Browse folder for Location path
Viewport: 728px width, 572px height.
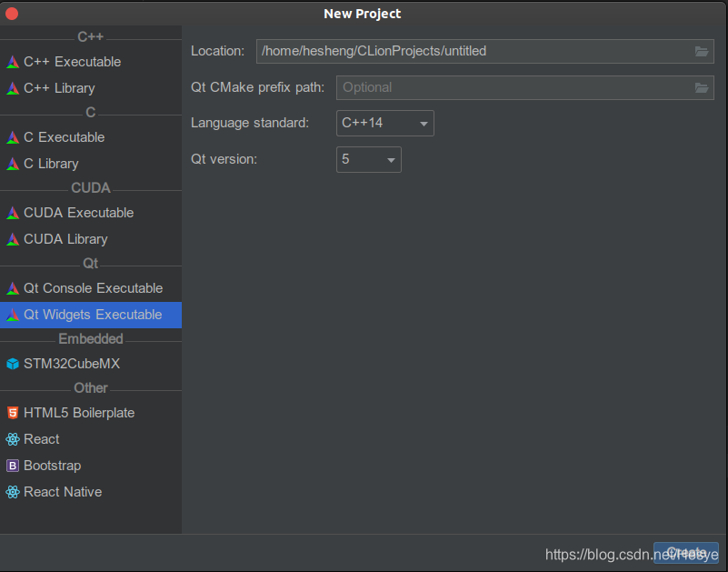coord(702,52)
